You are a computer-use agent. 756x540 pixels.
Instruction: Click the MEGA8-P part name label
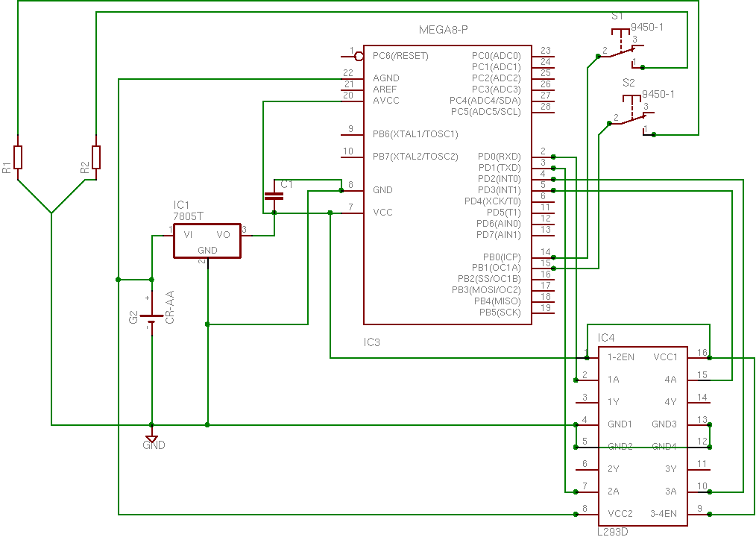coord(443,30)
